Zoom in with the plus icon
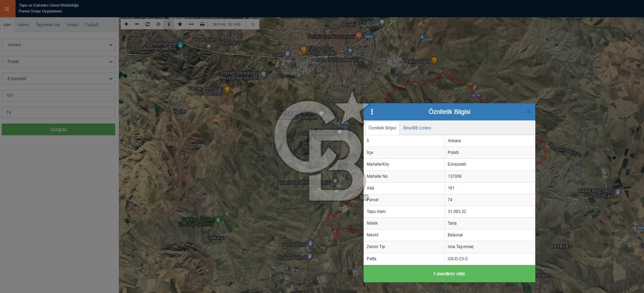The image size is (644, 293). [x=126, y=24]
